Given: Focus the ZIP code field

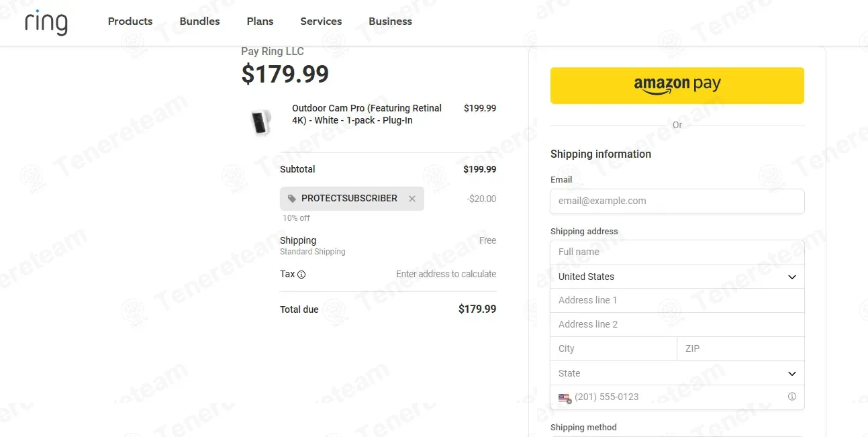Looking at the screenshot, I should pos(740,349).
